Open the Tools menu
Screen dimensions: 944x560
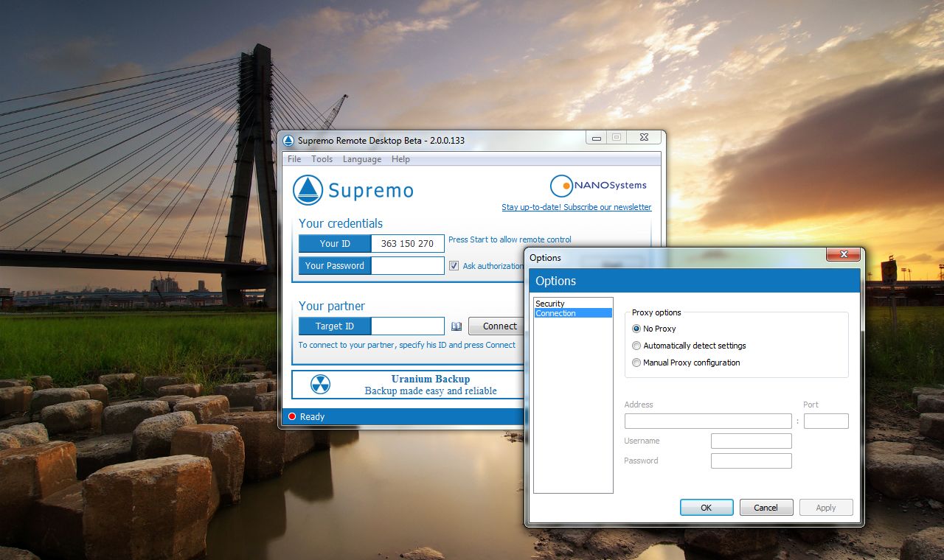[x=322, y=159]
